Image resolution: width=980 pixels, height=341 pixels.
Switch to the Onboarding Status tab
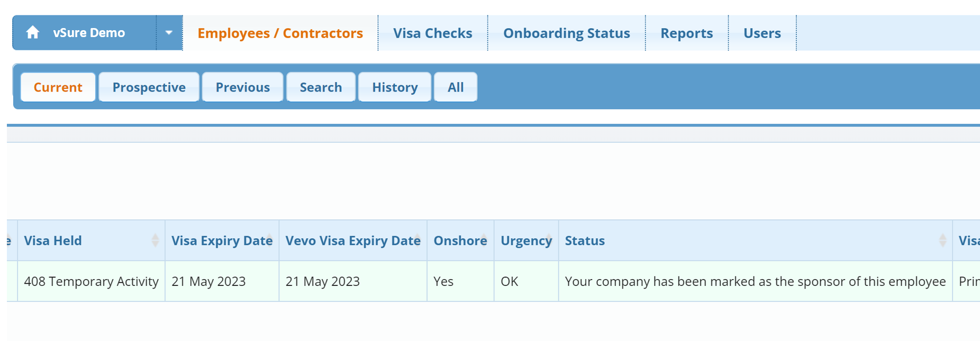pos(566,33)
